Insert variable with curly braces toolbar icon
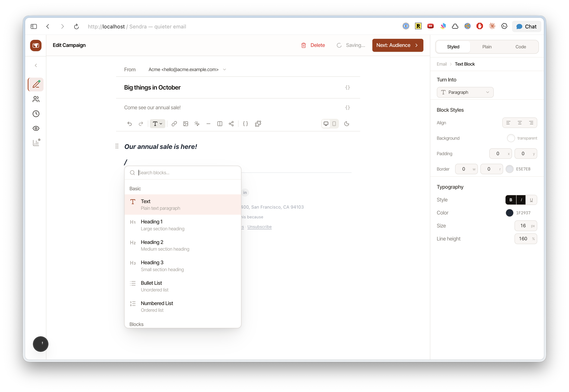 pos(245,124)
